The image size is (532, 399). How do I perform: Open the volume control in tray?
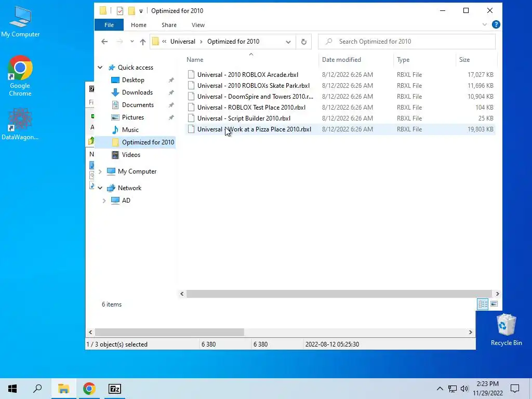tap(464, 389)
